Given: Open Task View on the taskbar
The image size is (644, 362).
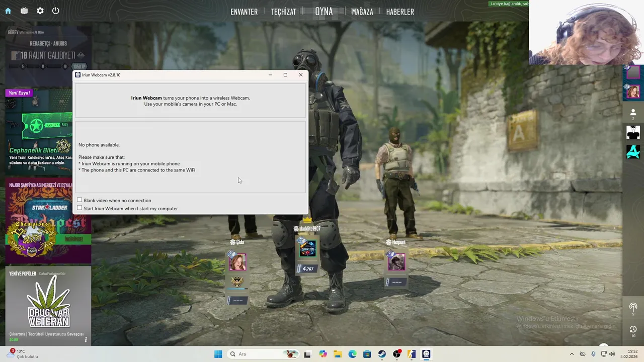Looking at the screenshot, I should point(307,354).
